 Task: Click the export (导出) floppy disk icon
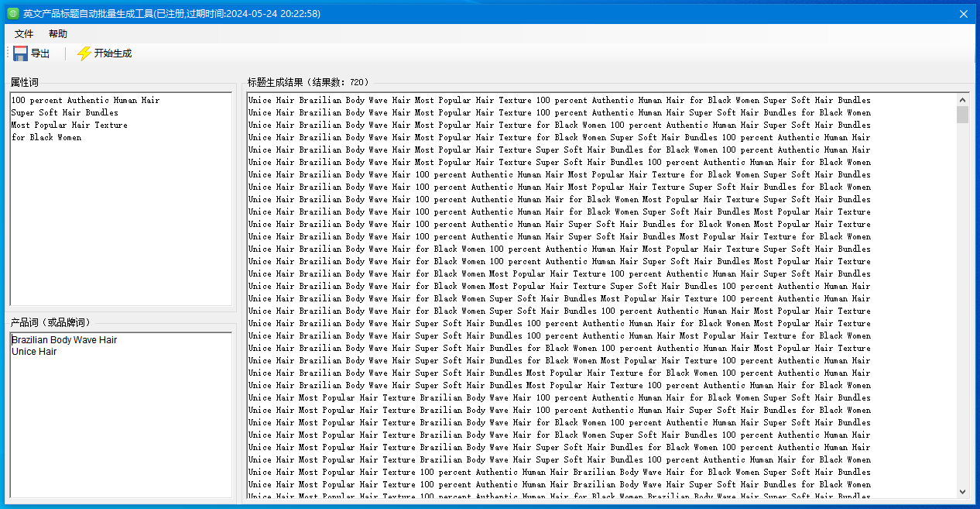pos(20,53)
